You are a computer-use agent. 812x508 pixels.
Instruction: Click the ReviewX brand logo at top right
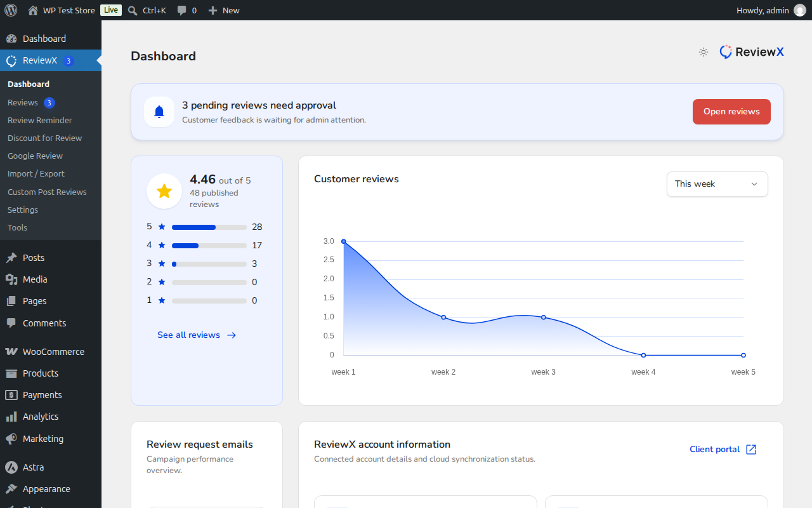tap(752, 52)
